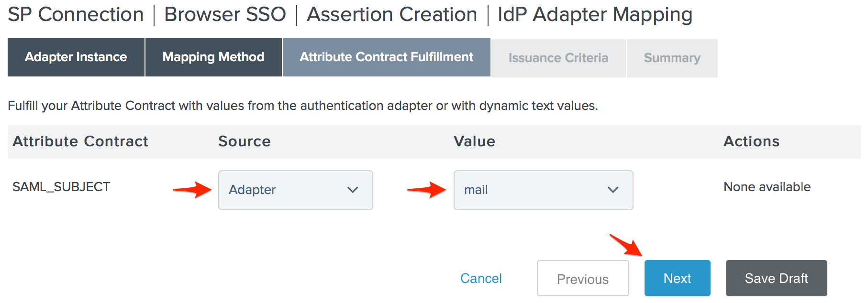Viewport: 868px width, 303px height.
Task: Click the chevron arrow in the Source dropdown
Action: point(353,190)
